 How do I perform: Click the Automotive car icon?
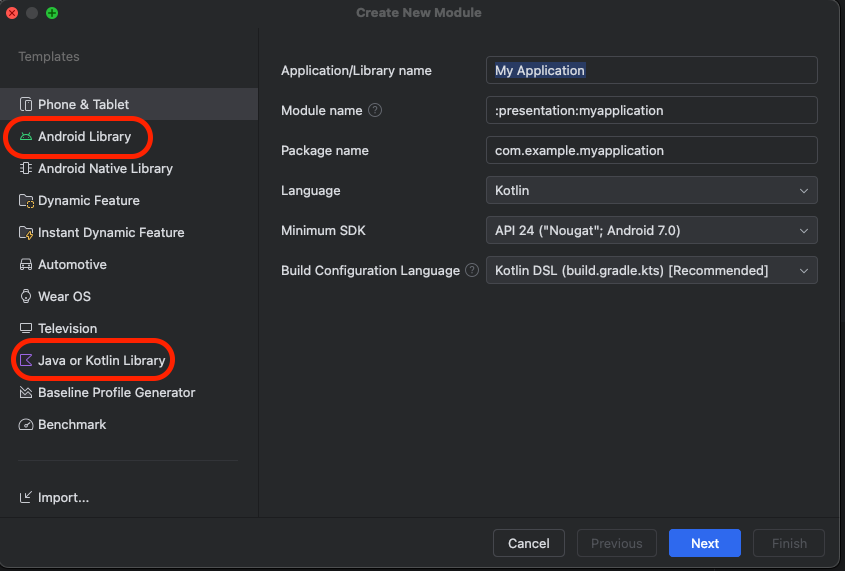point(26,264)
